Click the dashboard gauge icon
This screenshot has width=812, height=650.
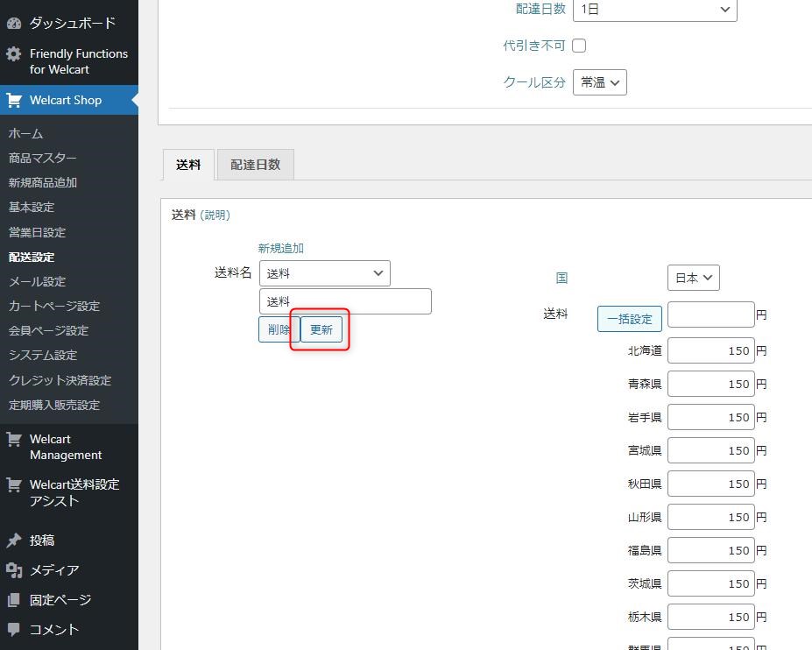point(14,23)
